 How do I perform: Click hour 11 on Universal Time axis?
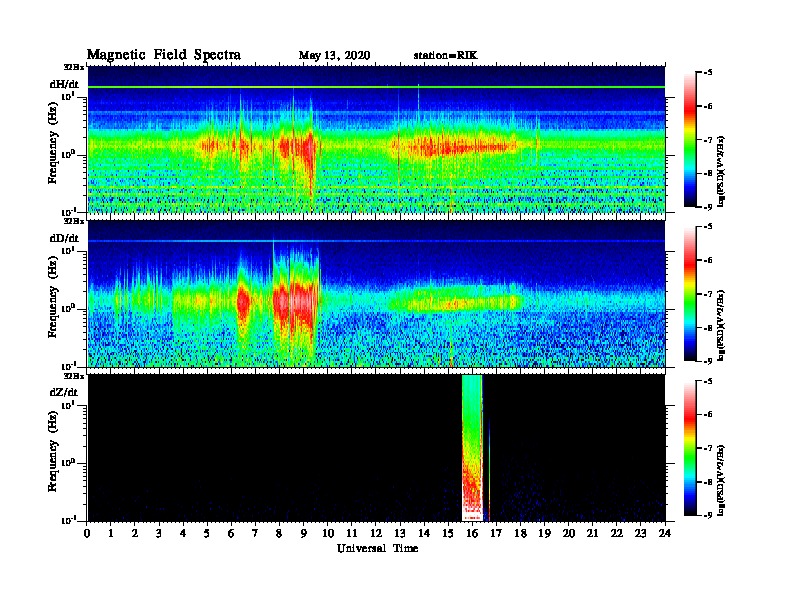coord(352,533)
